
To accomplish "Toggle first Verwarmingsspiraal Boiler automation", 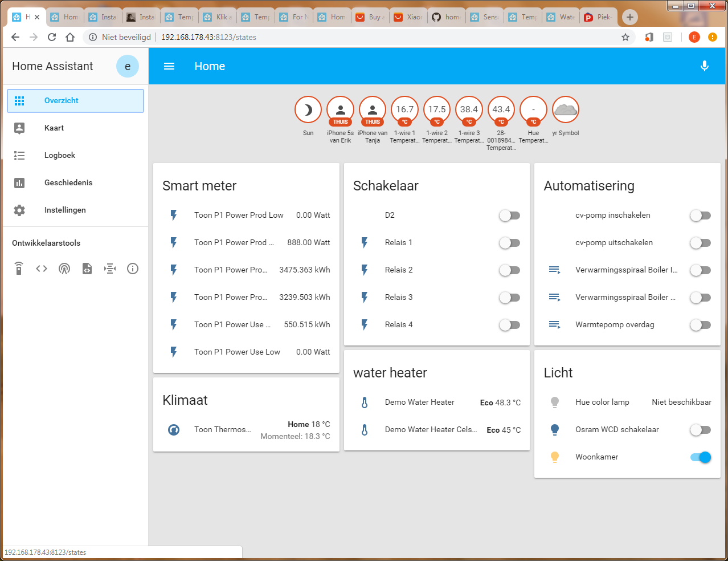I will (x=701, y=270).
